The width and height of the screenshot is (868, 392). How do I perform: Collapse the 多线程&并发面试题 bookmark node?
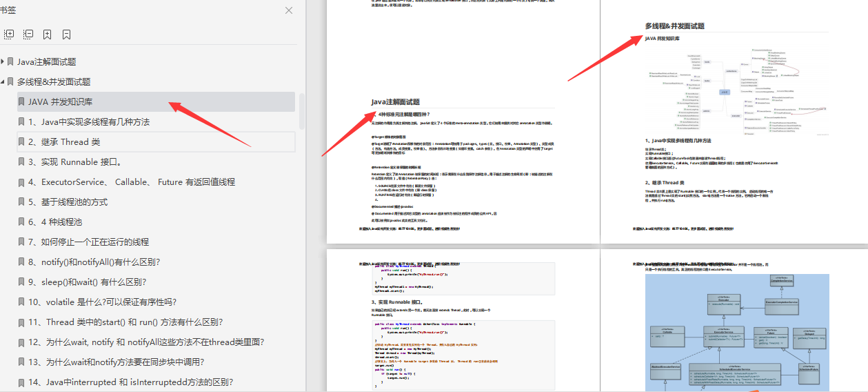coord(3,81)
